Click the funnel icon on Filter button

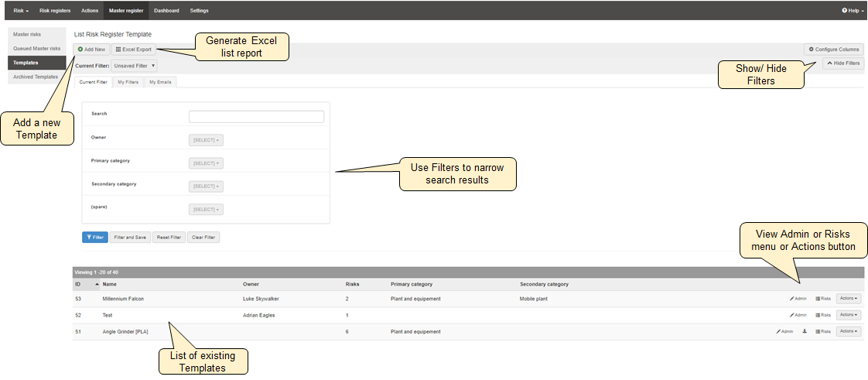pos(88,238)
